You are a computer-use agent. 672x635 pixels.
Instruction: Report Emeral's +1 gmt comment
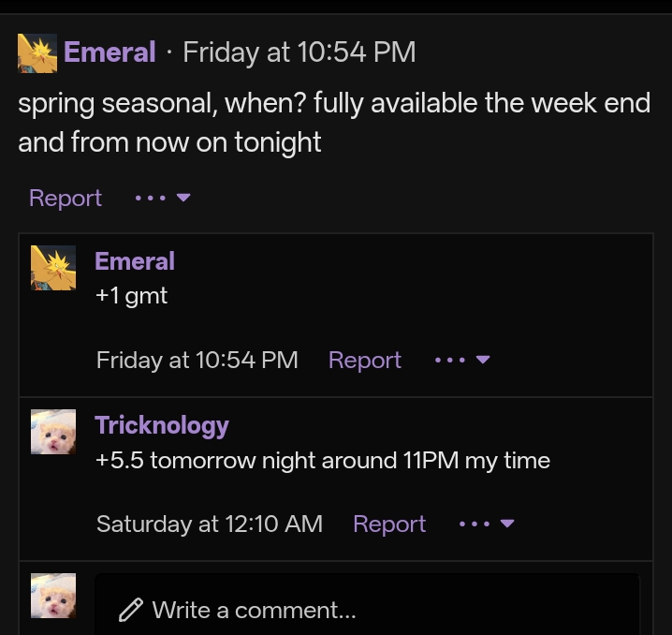pyautogui.click(x=365, y=361)
